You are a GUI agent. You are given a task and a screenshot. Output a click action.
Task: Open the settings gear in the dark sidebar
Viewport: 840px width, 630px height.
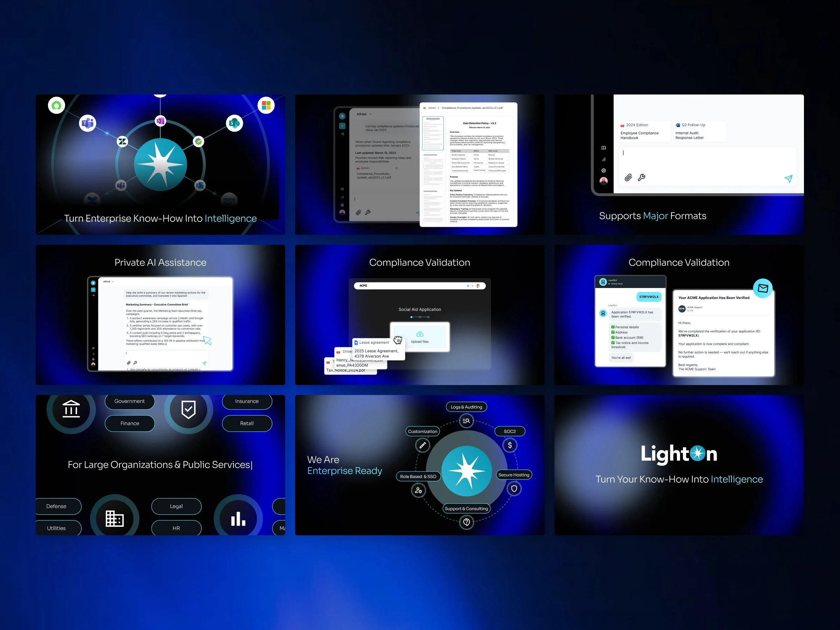coord(603,170)
